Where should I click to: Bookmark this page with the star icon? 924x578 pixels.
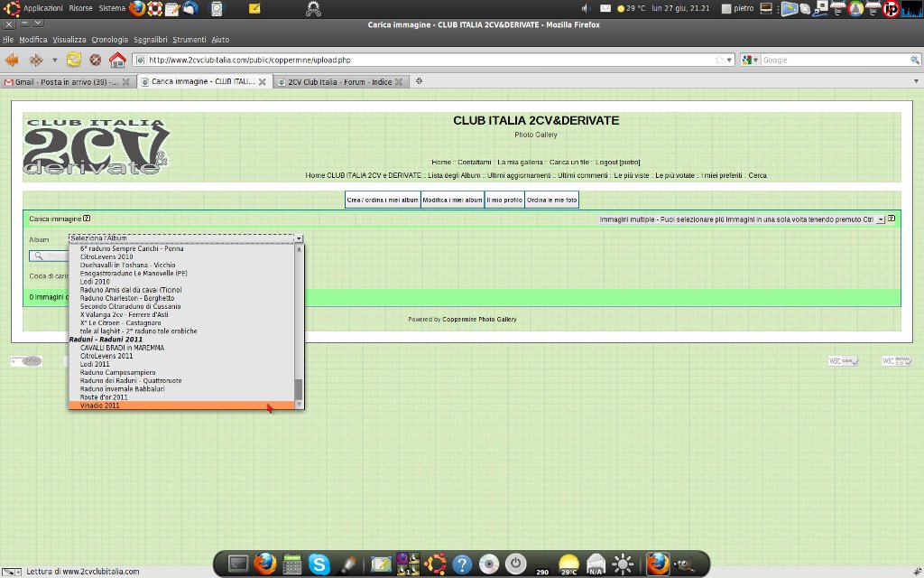point(719,61)
